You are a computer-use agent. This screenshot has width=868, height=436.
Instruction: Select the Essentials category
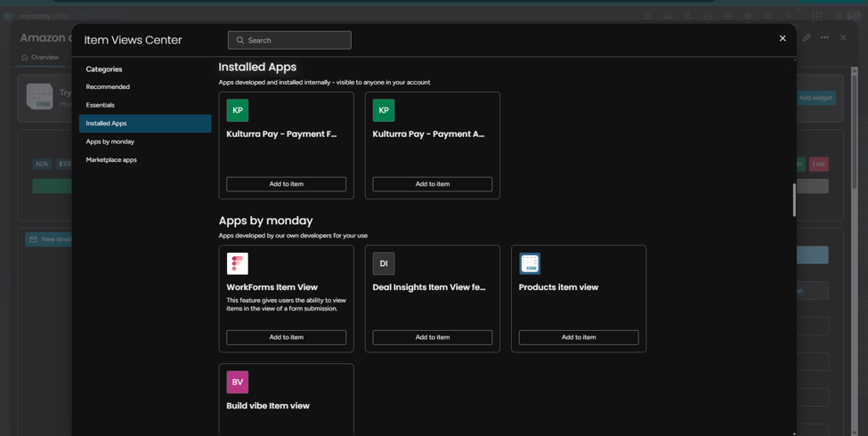tap(101, 105)
